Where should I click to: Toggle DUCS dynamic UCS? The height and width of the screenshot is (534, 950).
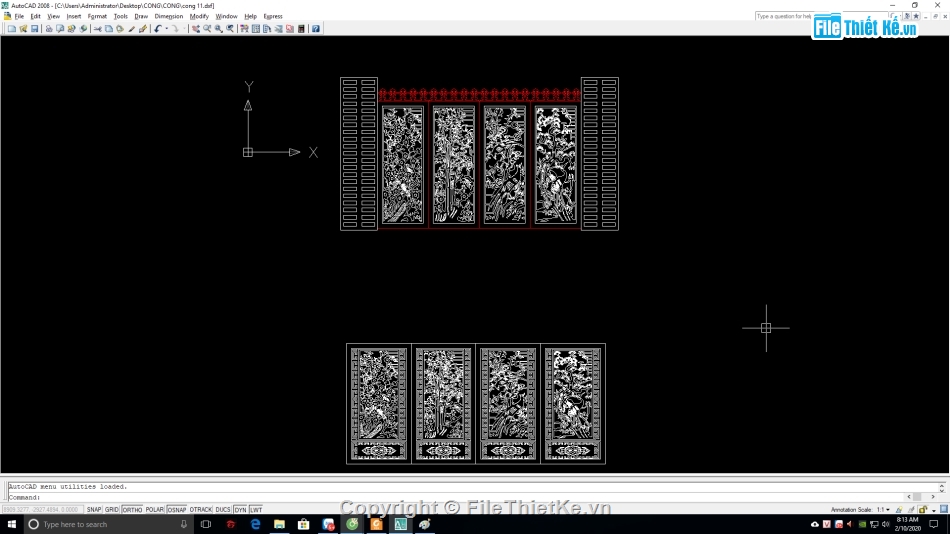[x=223, y=510]
